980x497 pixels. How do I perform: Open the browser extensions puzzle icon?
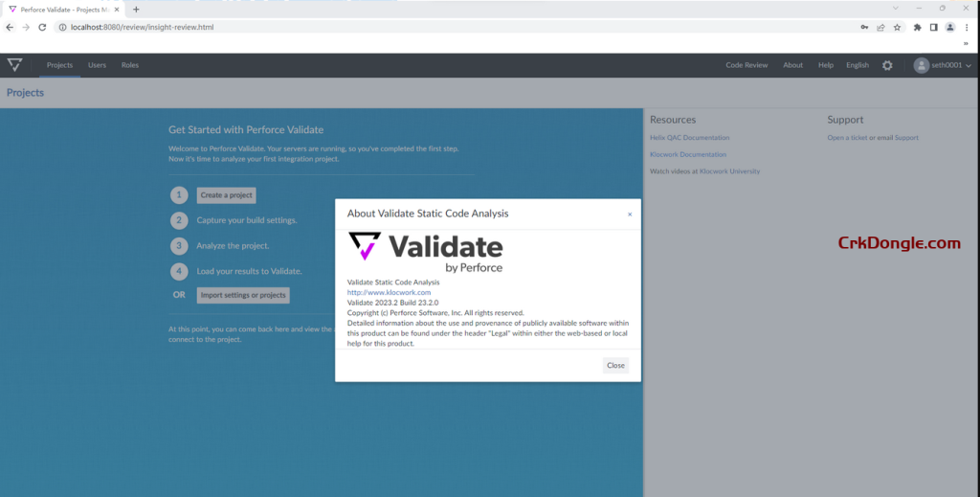tap(918, 28)
